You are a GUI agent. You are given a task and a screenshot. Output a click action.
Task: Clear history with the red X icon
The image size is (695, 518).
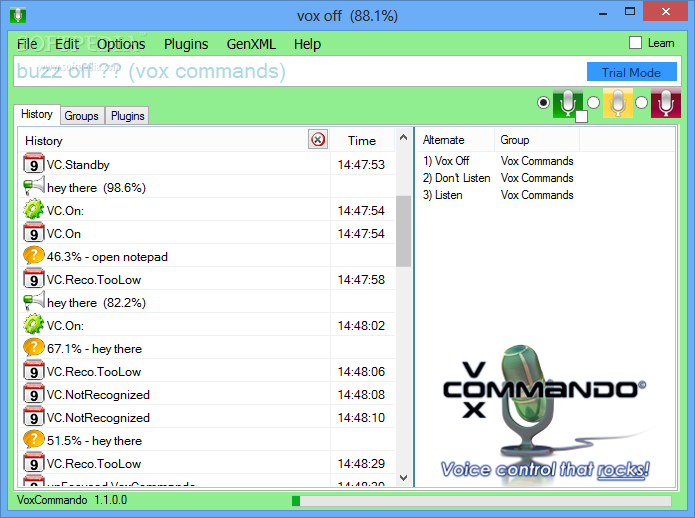(318, 140)
